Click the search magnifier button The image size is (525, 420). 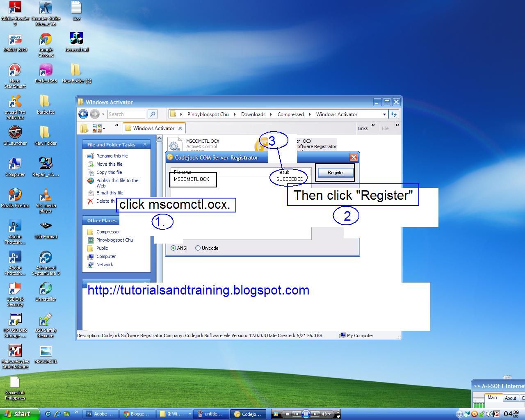tap(152, 114)
